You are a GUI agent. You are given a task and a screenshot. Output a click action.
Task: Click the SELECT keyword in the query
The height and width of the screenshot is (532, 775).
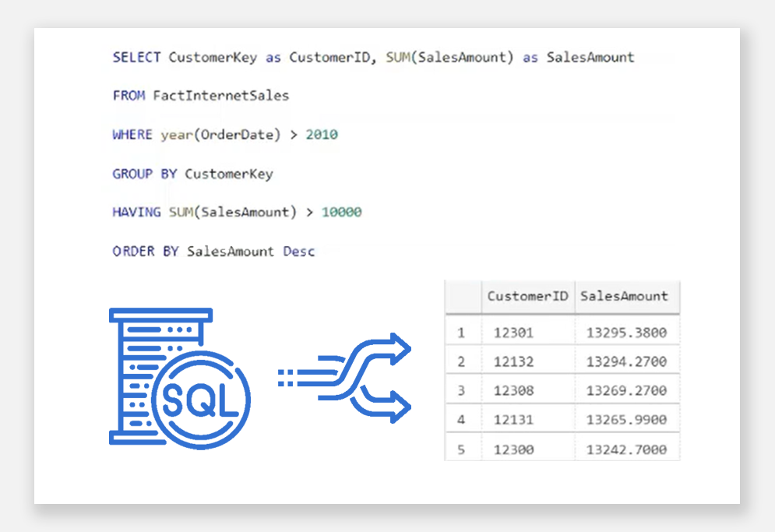[x=136, y=57]
